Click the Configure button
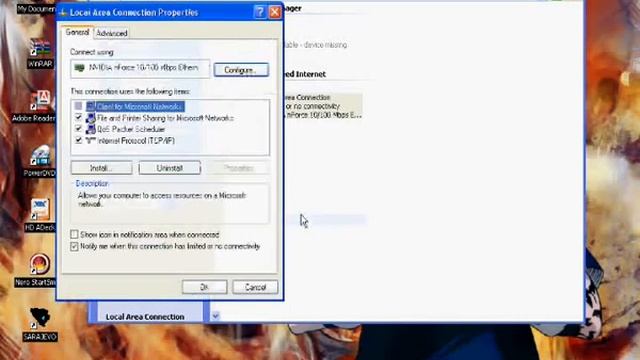Screen dimensions: 640x360 [x=241, y=70]
